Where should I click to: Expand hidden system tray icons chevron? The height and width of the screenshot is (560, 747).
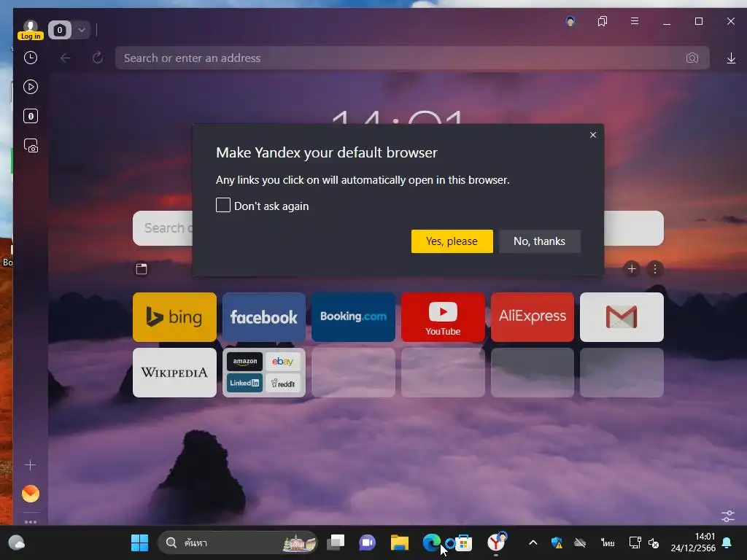(x=533, y=542)
